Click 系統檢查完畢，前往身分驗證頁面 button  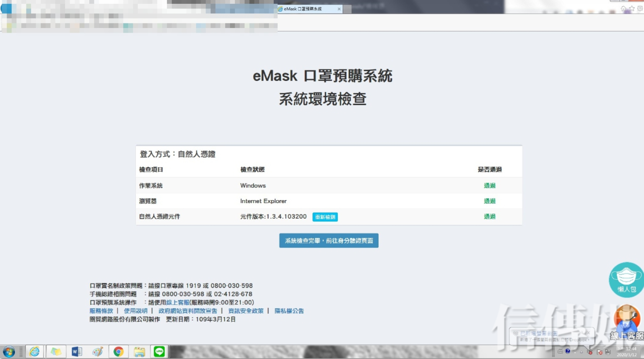pyautogui.click(x=329, y=240)
